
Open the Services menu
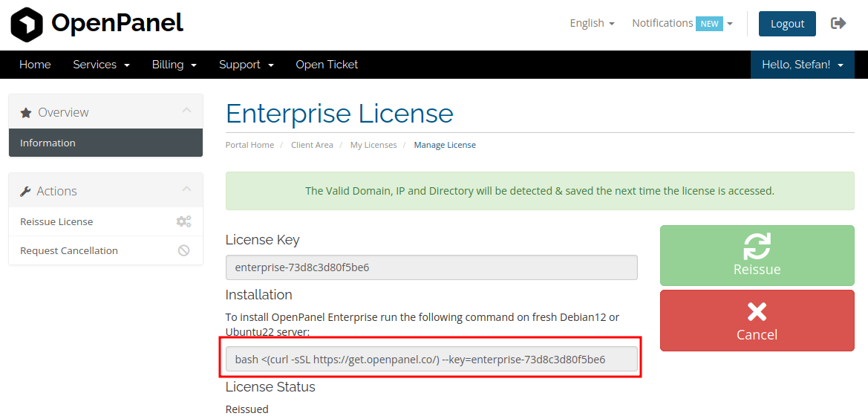tap(101, 65)
